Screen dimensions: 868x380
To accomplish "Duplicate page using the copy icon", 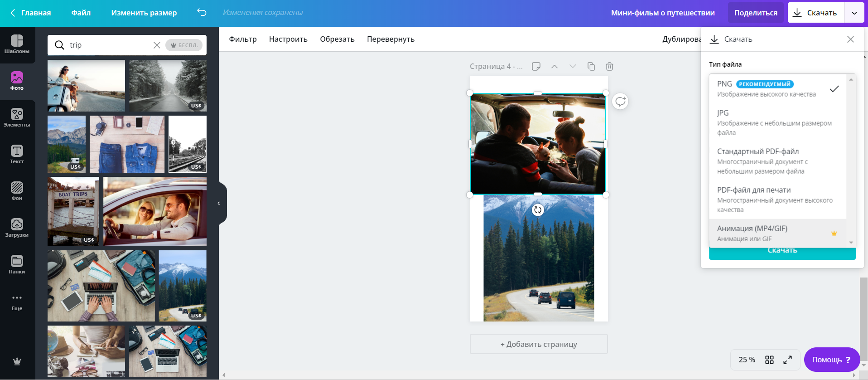I will (591, 67).
